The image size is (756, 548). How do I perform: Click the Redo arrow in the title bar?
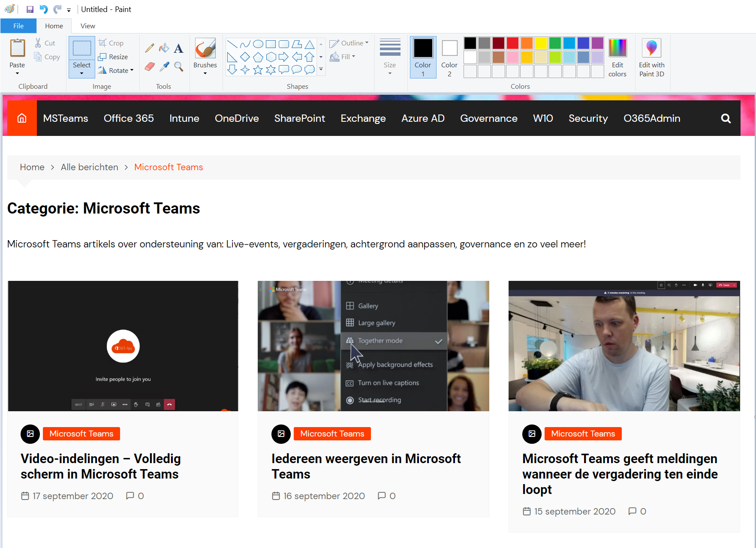[57, 9]
